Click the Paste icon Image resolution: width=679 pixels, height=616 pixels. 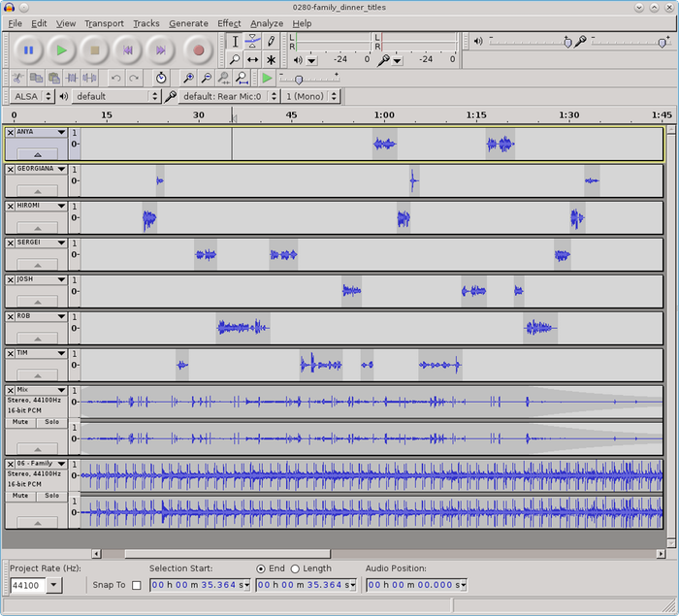click(x=54, y=78)
